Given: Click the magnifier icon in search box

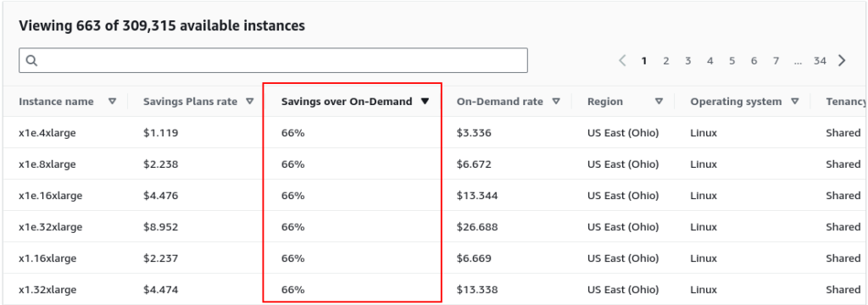Looking at the screenshot, I should pos(31,60).
